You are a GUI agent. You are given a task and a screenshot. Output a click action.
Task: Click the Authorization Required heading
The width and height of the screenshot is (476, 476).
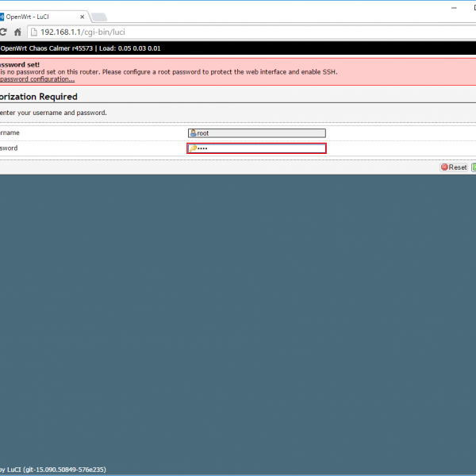tap(40, 97)
